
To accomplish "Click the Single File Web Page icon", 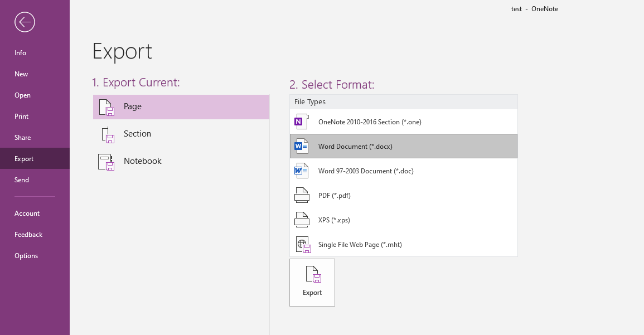I will [x=303, y=245].
